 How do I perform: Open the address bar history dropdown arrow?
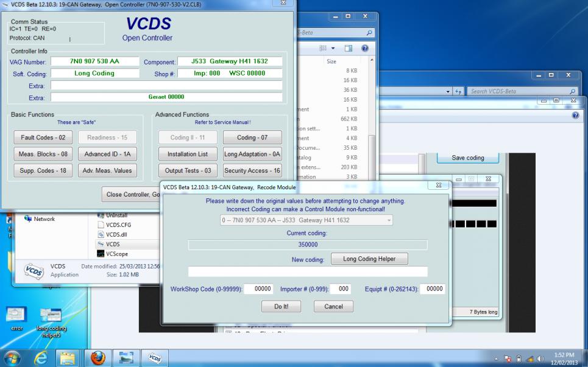coord(448,91)
